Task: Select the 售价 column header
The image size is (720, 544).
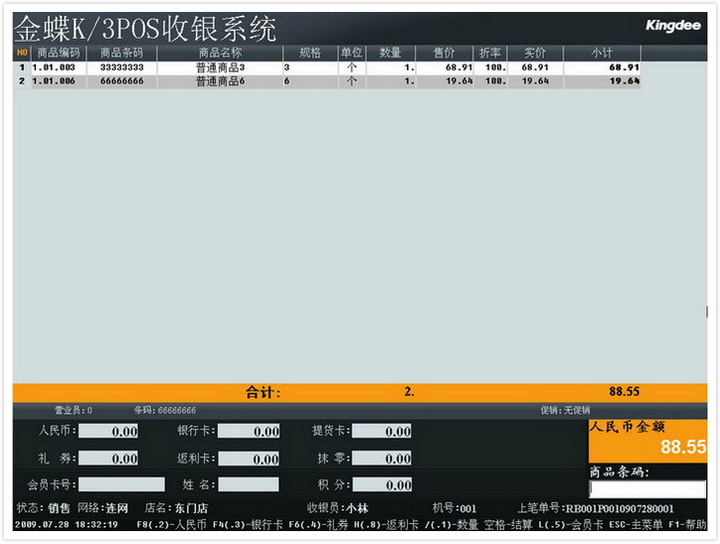Action: pos(444,53)
